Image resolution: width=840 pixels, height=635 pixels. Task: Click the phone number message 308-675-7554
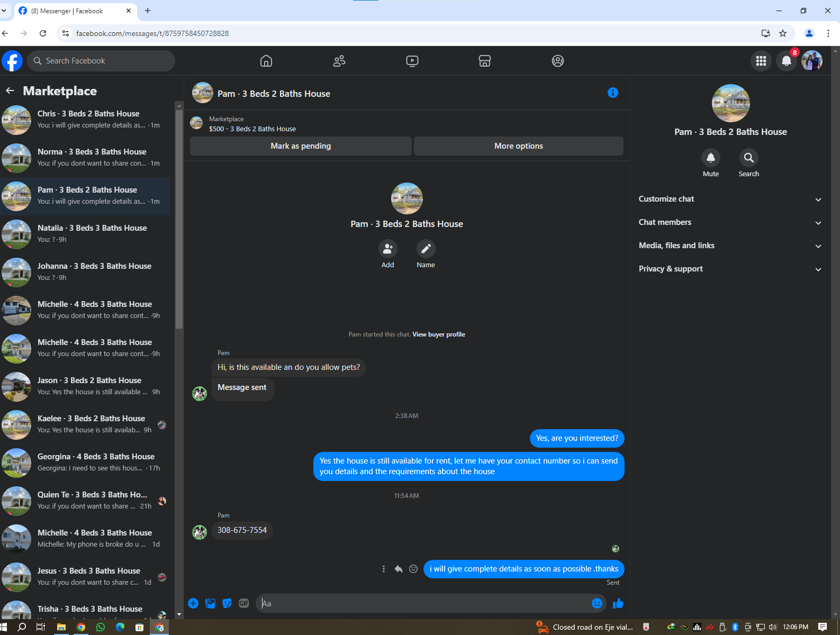pos(242,530)
